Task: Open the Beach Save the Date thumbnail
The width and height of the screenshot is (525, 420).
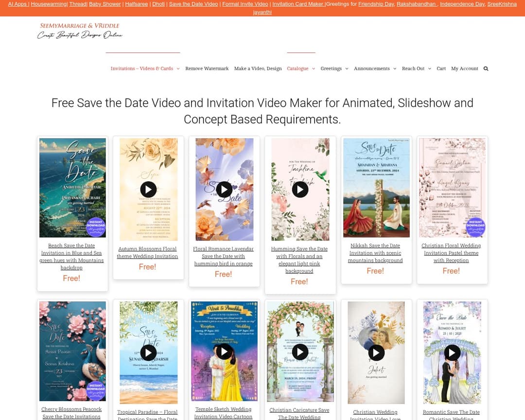Action: tap(72, 188)
